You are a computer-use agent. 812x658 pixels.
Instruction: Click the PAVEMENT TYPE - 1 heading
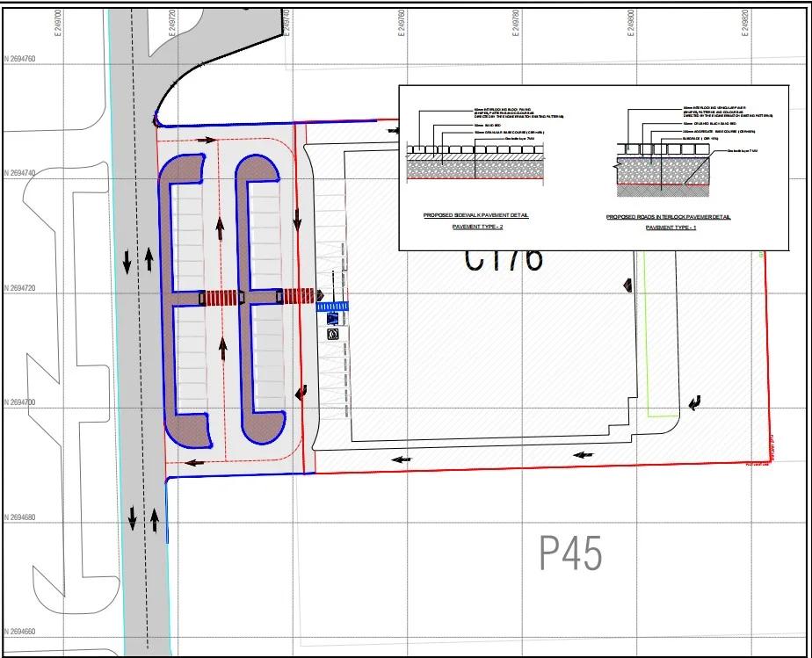pos(672,227)
